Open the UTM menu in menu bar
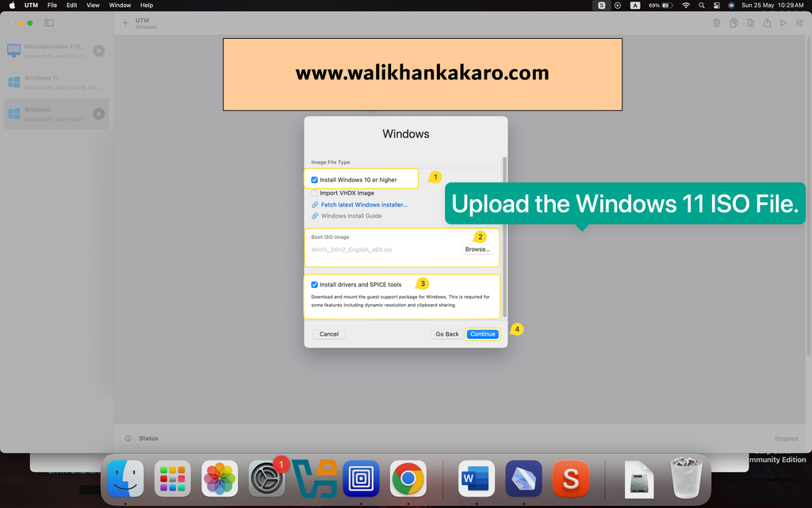The image size is (812, 508). click(x=31, y=6)
